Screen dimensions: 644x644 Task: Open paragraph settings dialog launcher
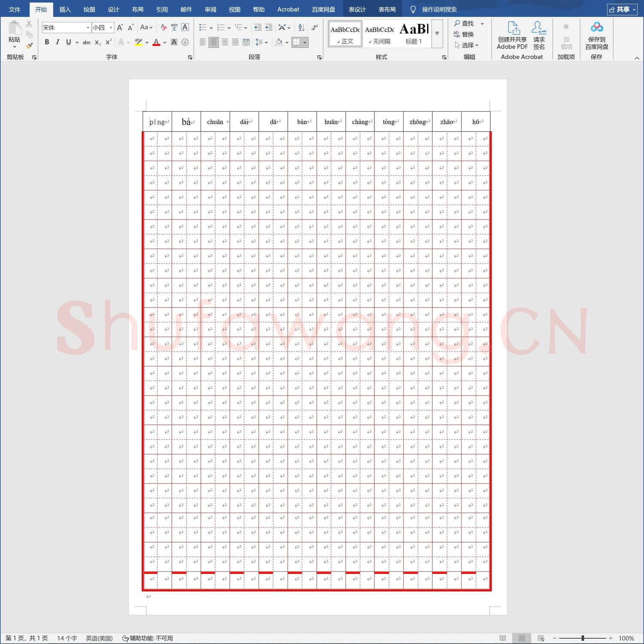(319, 57)
